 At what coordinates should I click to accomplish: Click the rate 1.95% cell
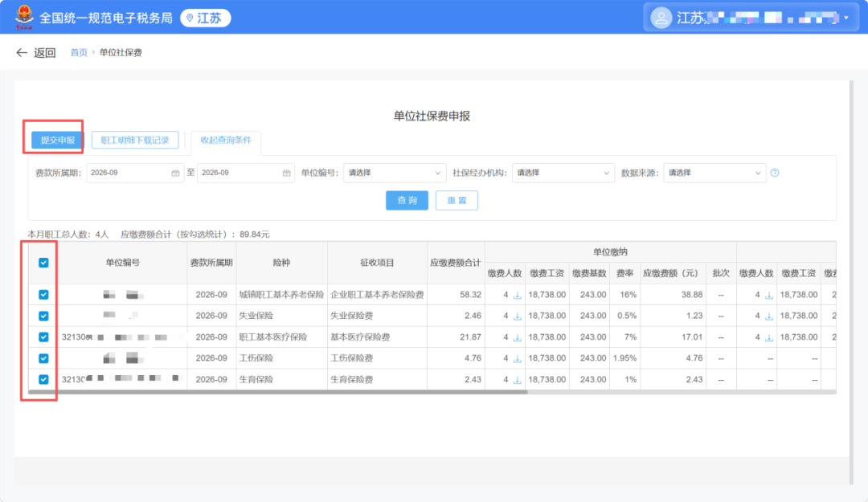[624, 359]
